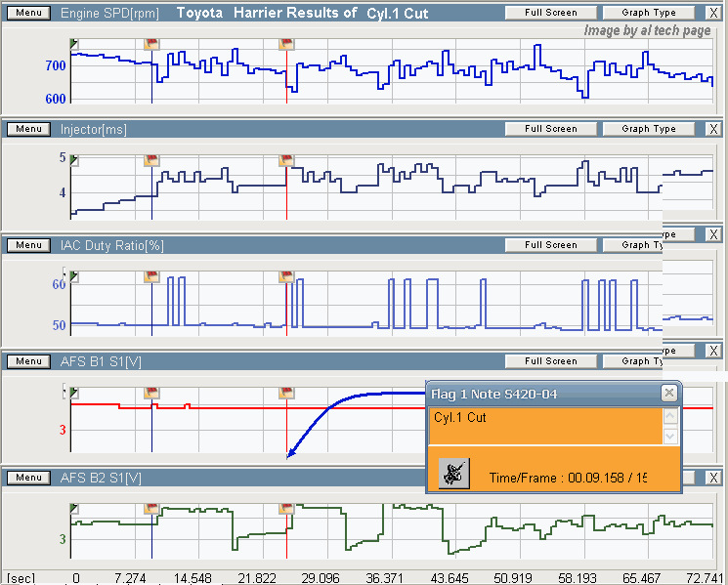Open the Graph Type options for Engine SPD
The image size is (728, 585).
click(649, 14)
